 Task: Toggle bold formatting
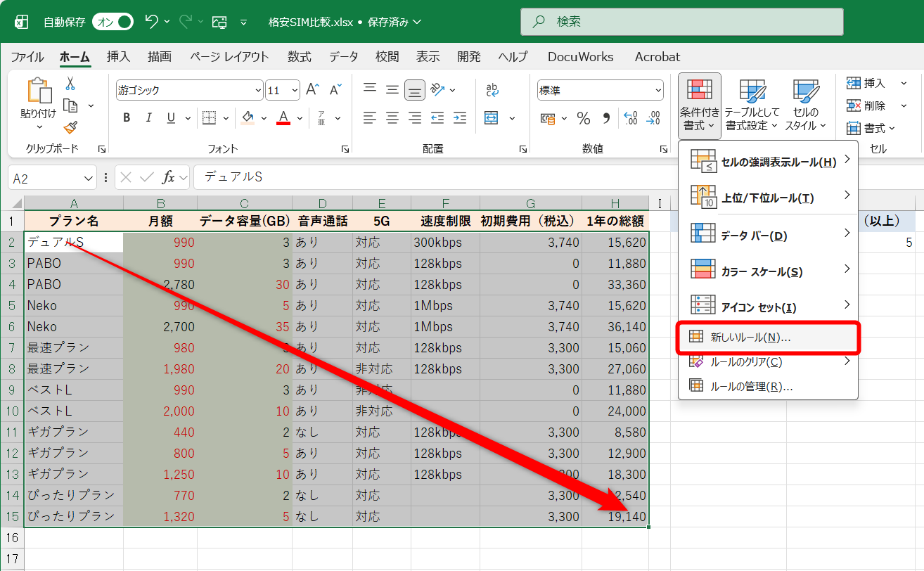(126, 117)
